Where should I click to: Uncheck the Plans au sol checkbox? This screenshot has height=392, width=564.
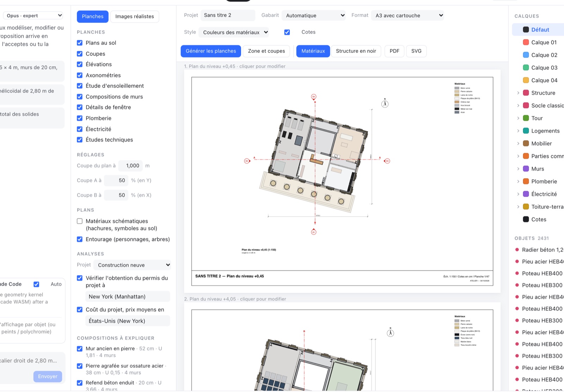pyautogui.click(x=80, y=43)
